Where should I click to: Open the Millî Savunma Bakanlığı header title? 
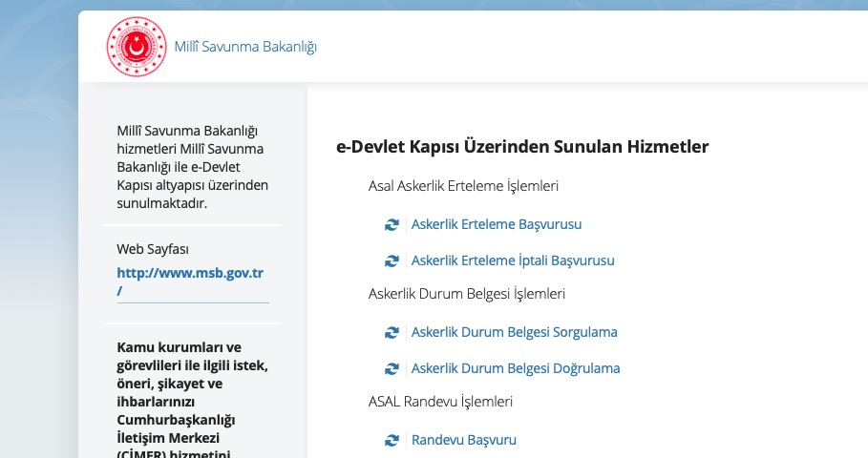pos(244,47)
